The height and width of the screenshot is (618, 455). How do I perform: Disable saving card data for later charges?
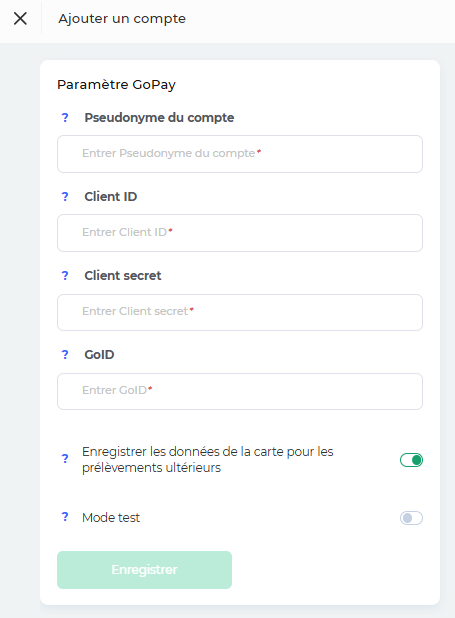tap(411, 460)
